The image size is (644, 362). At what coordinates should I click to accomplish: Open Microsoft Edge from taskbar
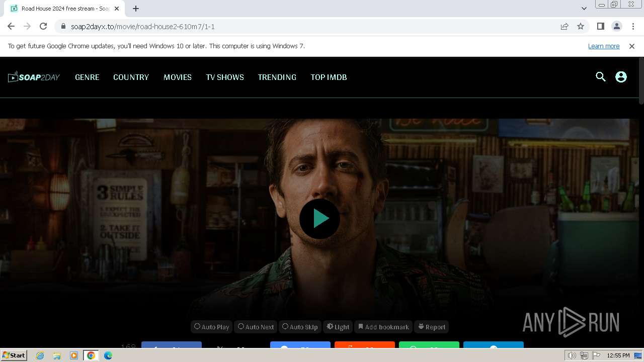pyautogui.click(x=108, y=355)
